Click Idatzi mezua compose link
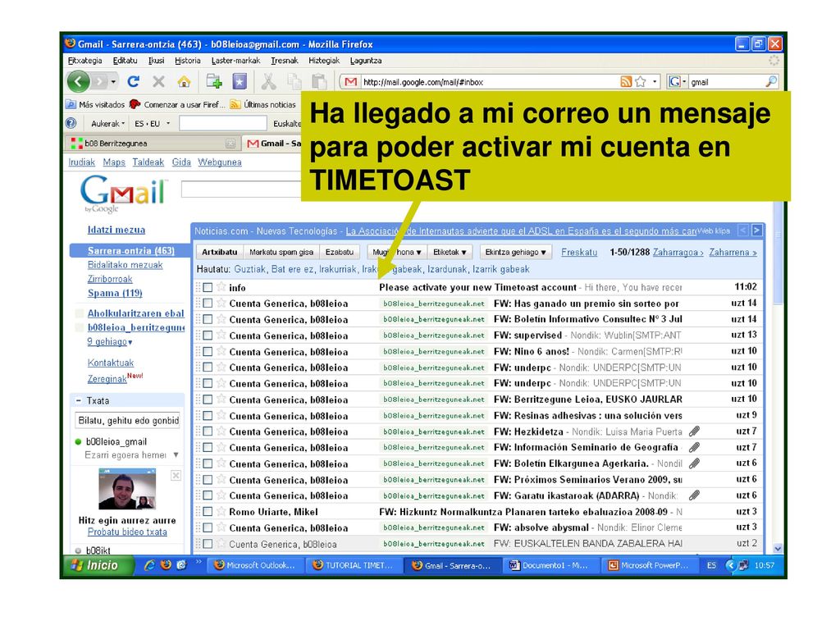The width and height of the screenshot is (840, 630). click(116, 230)
